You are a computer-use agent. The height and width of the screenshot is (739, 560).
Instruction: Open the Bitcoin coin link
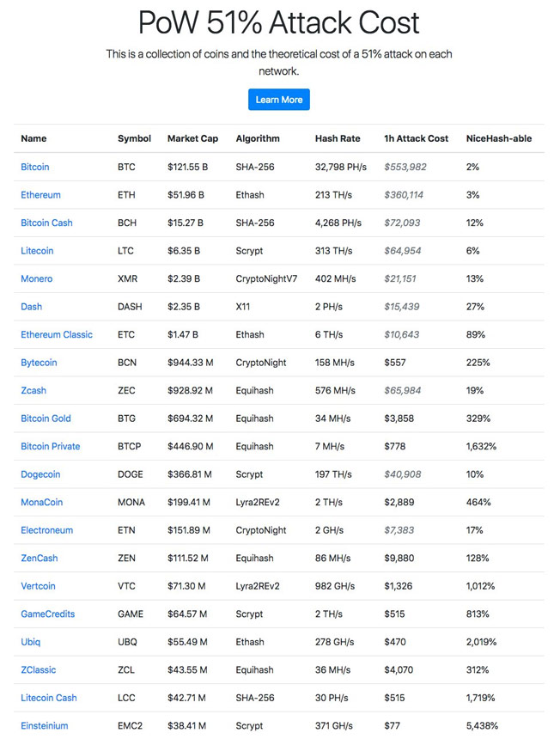point(35,167)
